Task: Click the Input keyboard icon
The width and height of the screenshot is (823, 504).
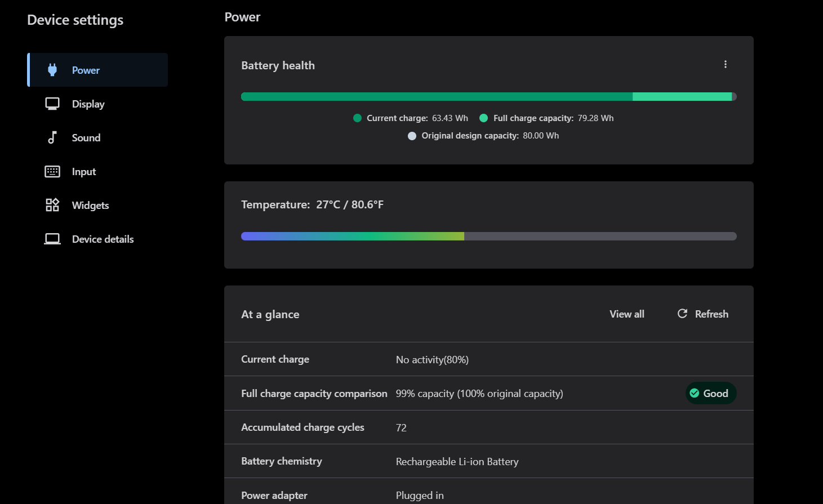Action: [x=52, y=171]
